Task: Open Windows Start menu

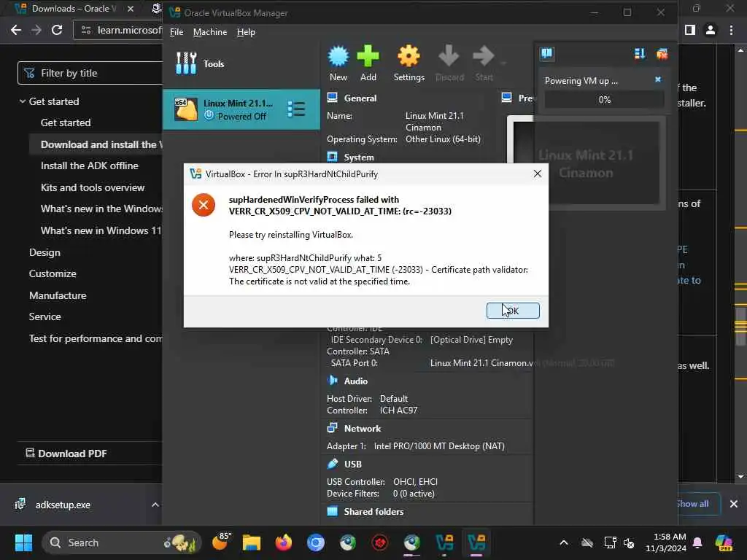Action: pos(23,542)
